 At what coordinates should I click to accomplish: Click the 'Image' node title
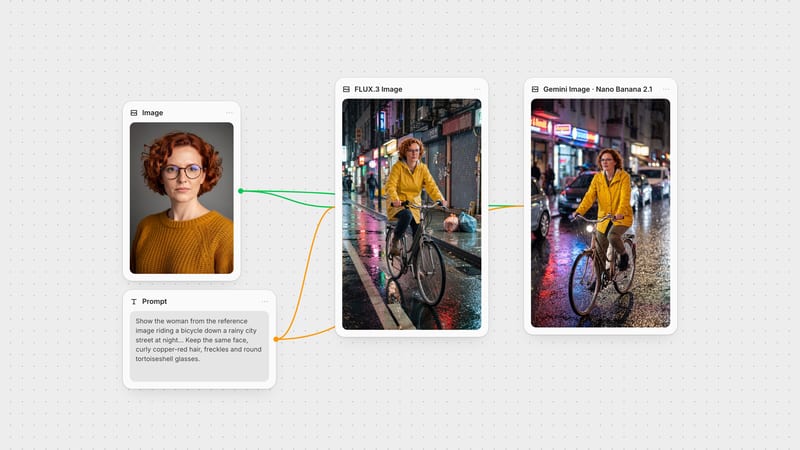153,113
